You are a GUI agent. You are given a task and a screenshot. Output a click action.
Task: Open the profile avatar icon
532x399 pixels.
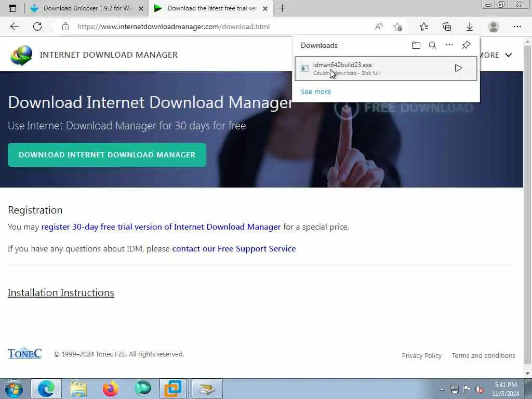click(x=494, y=26)
